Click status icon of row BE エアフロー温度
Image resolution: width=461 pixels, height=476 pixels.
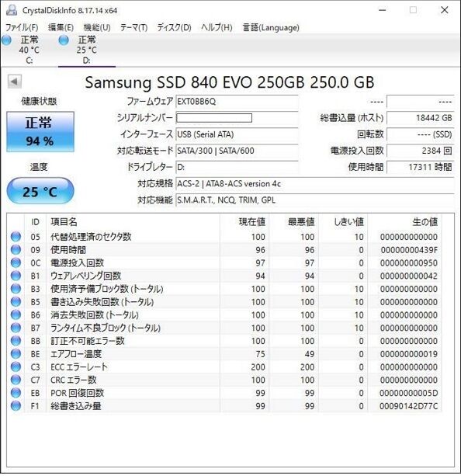(x=16, y=354)
